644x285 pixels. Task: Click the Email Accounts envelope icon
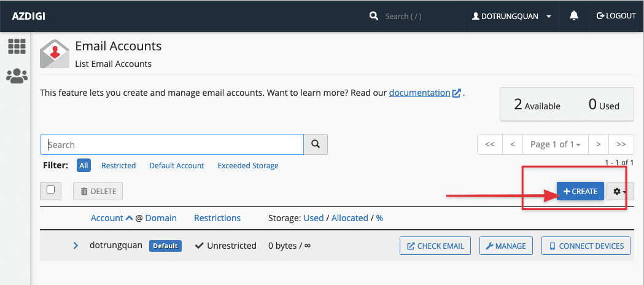pyautogui.click(x=55, y=53)
